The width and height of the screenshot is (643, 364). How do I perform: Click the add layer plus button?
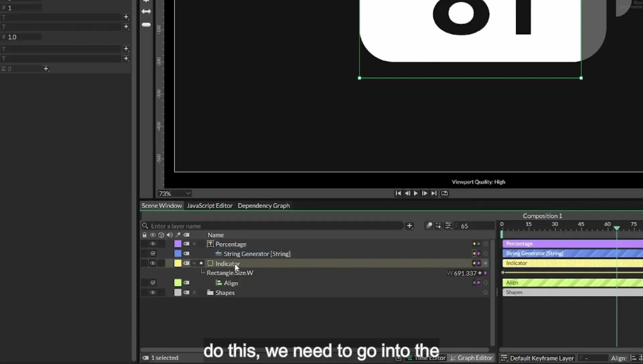[x=410, y=226]
